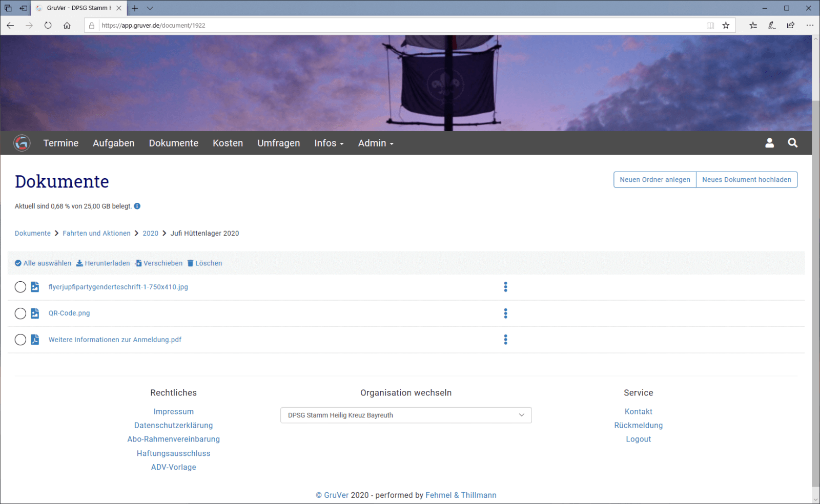Click Alle auswählen
The width and height of the screenshot is (820, 504).
(43, 263)
